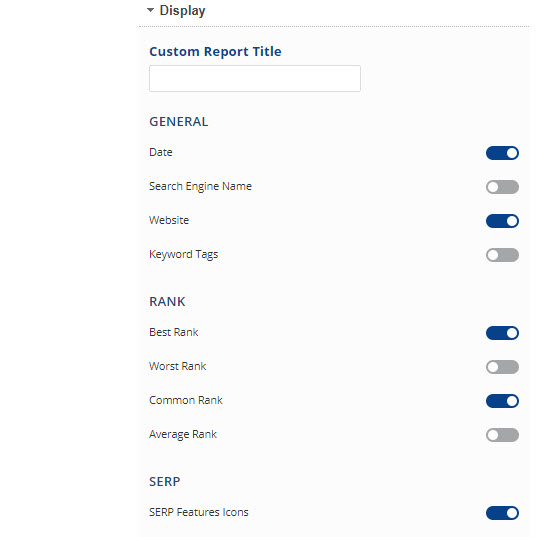Enable the Average Rank toggle
Image resolution: width=549 pixels, height=537 pixels.
(502, 435)
